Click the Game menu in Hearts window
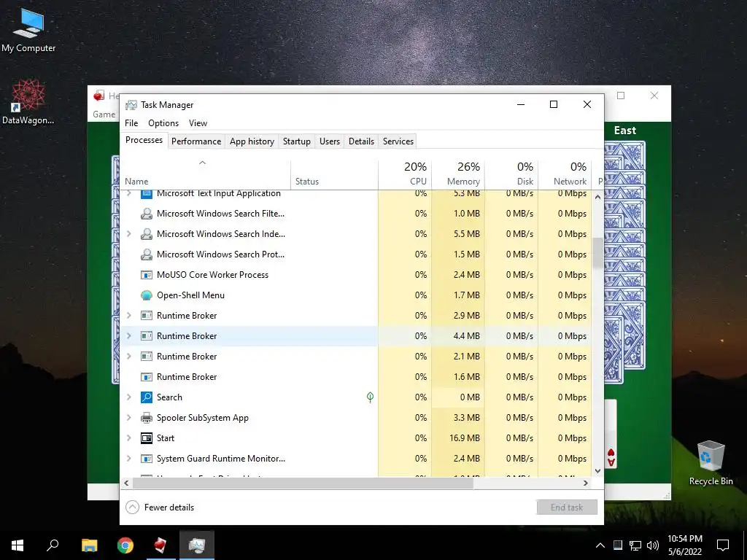The height and width of the screenshot is (560, 747). tap(104, 114)
